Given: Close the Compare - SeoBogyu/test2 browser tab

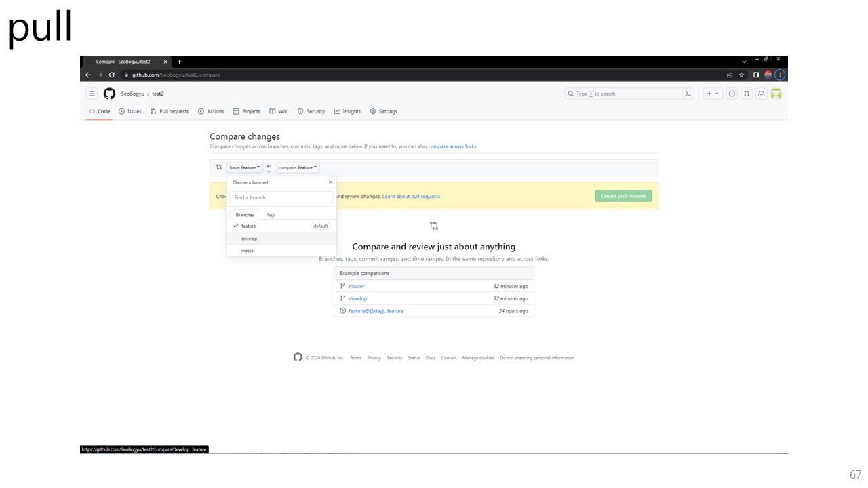Looking at the screenshot, I should [x=165, y=62].
